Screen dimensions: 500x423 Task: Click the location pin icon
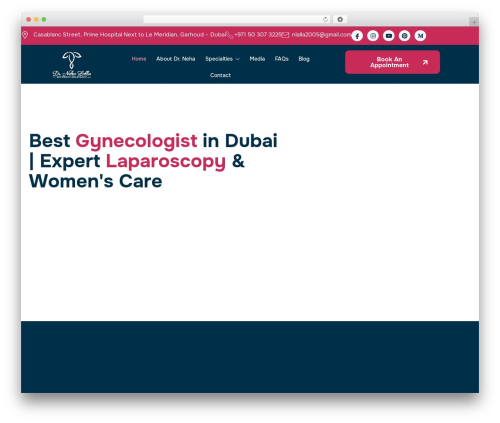[25, 35]
